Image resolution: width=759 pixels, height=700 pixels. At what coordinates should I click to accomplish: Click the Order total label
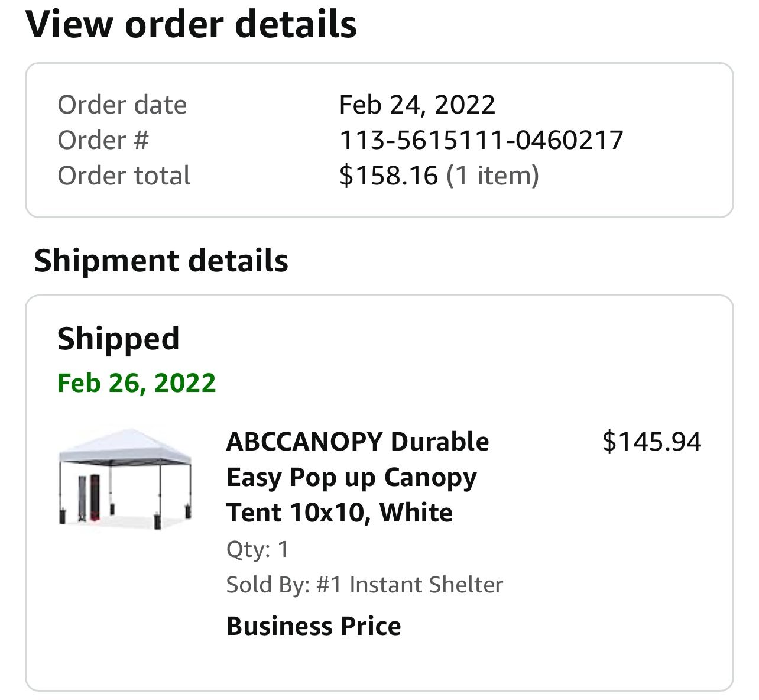pos(124,176)
